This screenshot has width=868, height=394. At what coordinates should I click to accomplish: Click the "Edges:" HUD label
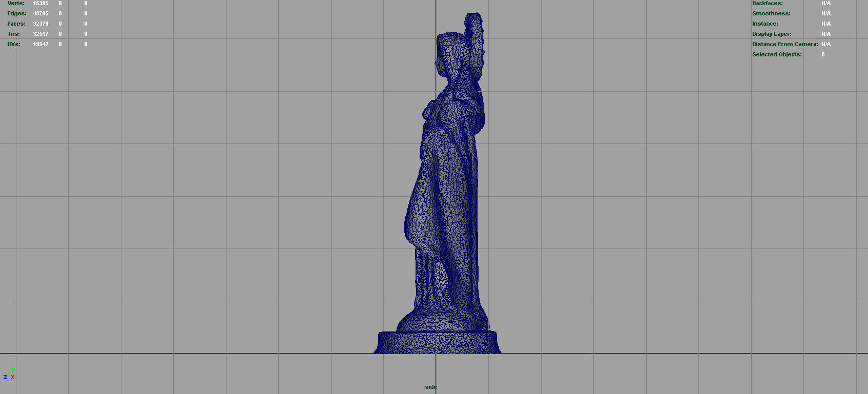(17, 13)
